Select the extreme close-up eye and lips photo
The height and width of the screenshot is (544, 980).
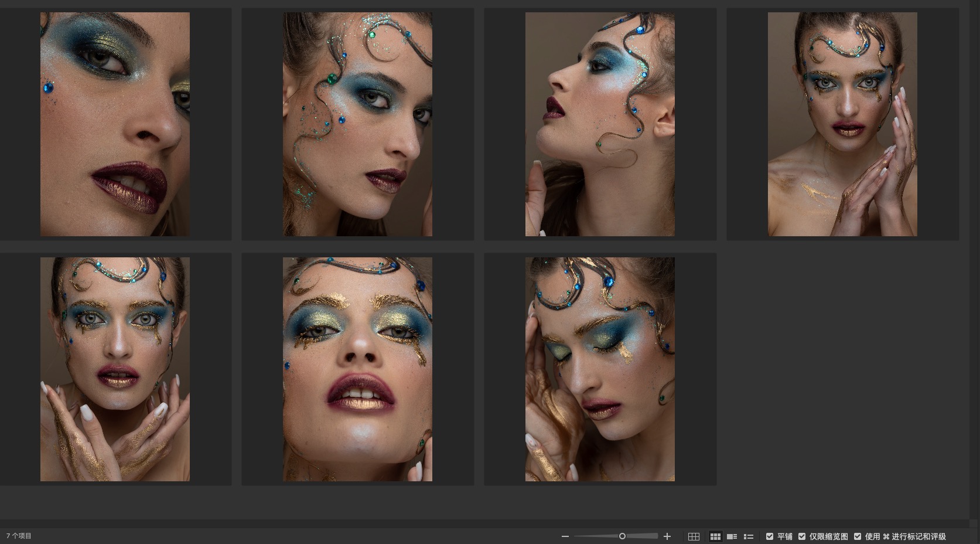(x=115, y=124)
